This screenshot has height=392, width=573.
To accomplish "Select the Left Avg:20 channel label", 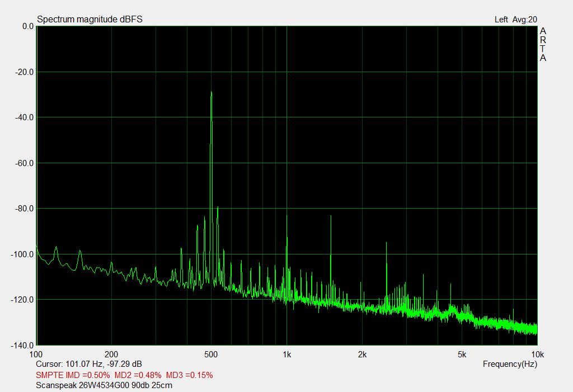I will [515, 20].
